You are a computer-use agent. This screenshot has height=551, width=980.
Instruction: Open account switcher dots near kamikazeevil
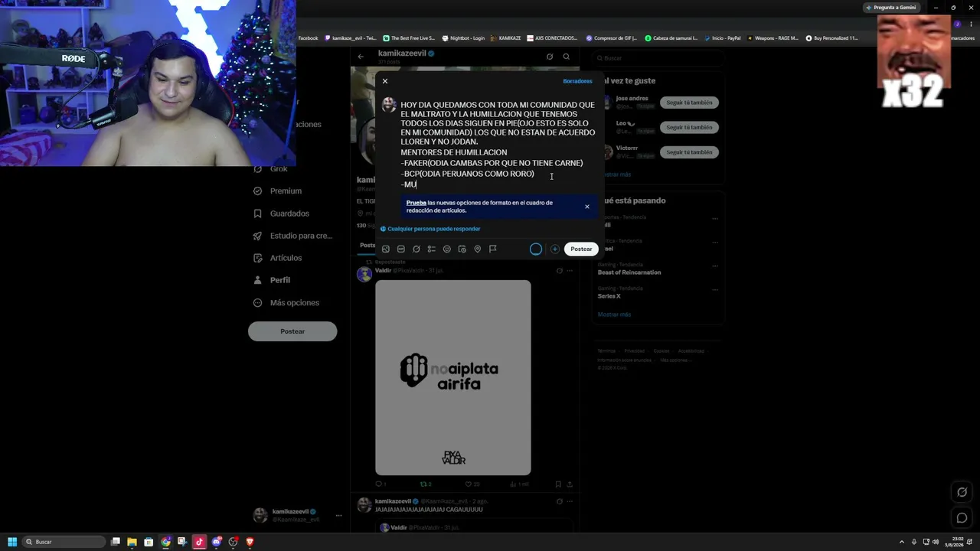(338, 516)
